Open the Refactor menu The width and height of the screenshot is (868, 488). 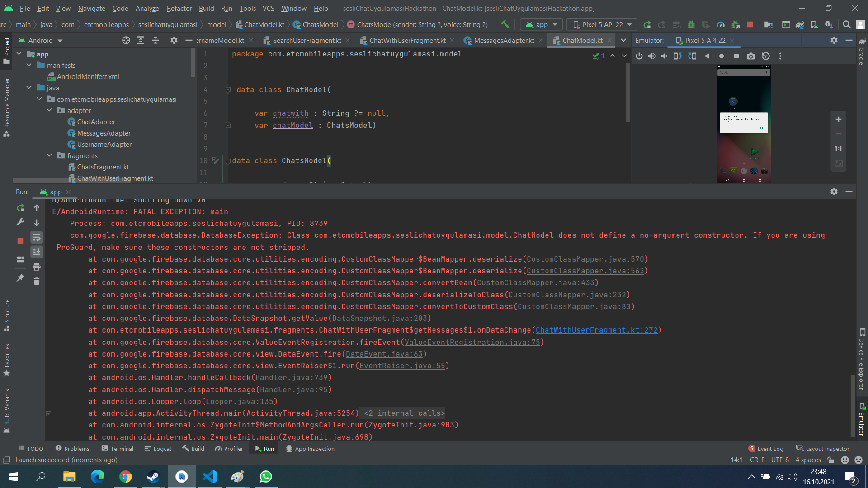(x=179, y=8)
